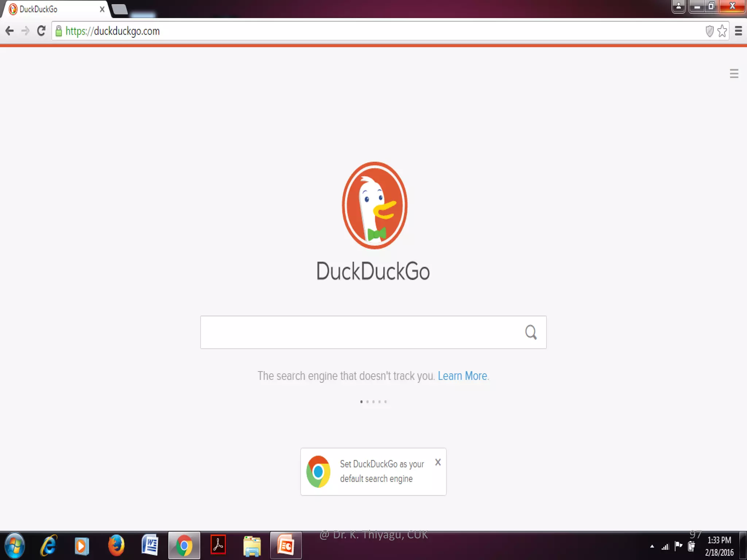
Task: Open a new tab button
Action: (x=120, y=9)
